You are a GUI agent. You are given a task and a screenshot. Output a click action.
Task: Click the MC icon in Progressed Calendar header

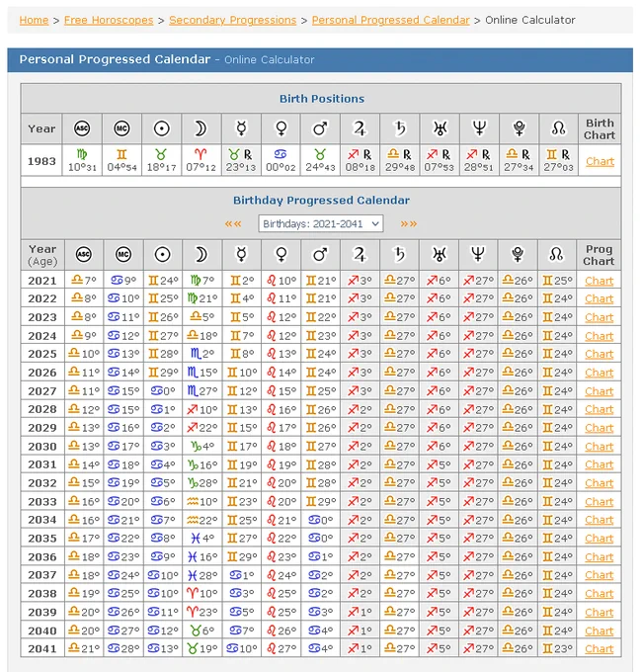123,255
